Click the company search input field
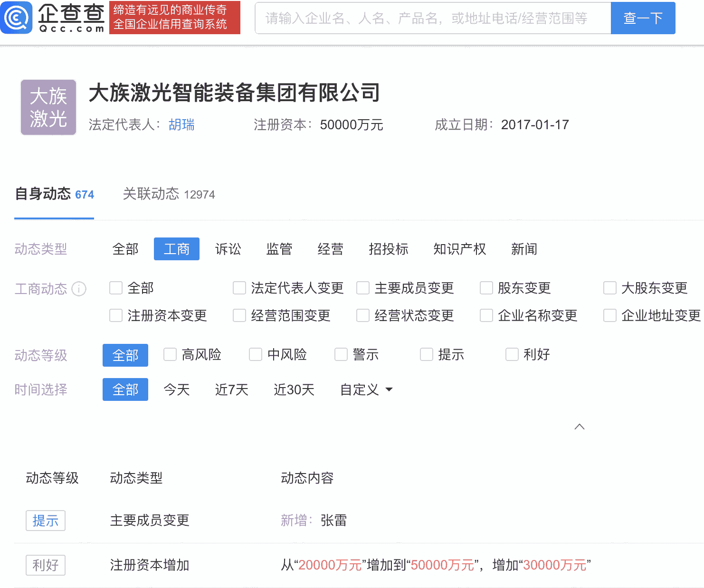The image size is (704, 588). pyautogui.click(x=432, y=18)
